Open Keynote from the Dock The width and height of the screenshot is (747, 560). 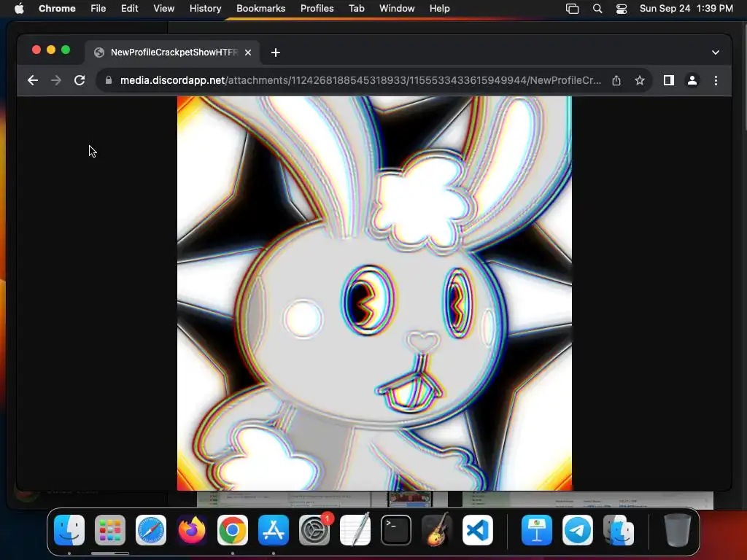537,530
